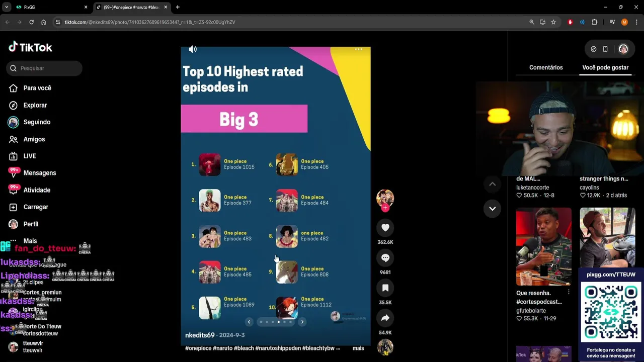Click the nkedits69 username

[200, 335]
